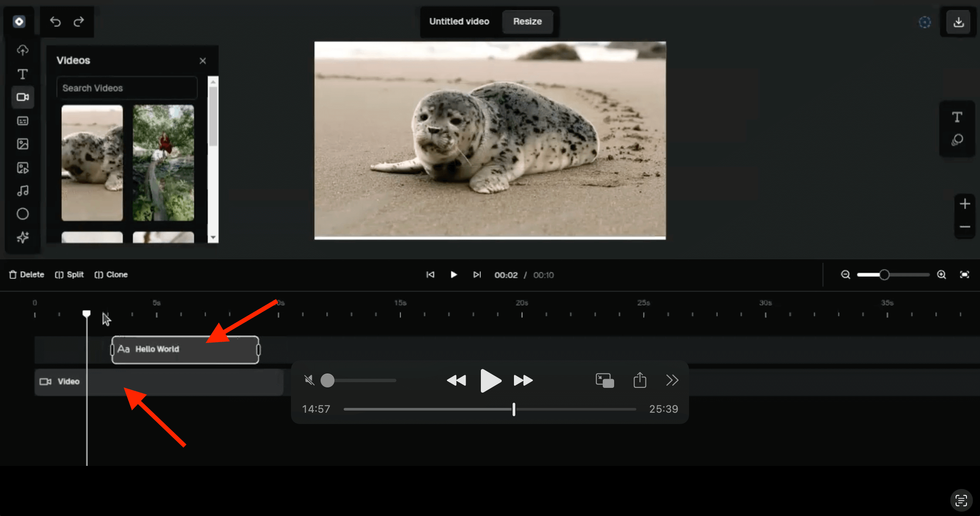
Task: Close the Videos panel
Action: click(203, 61)
